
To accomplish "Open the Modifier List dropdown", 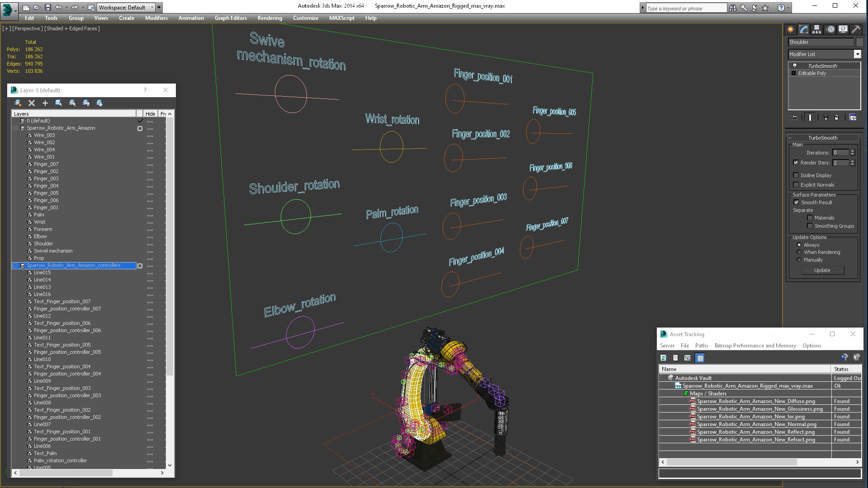I will pos(857,54).
